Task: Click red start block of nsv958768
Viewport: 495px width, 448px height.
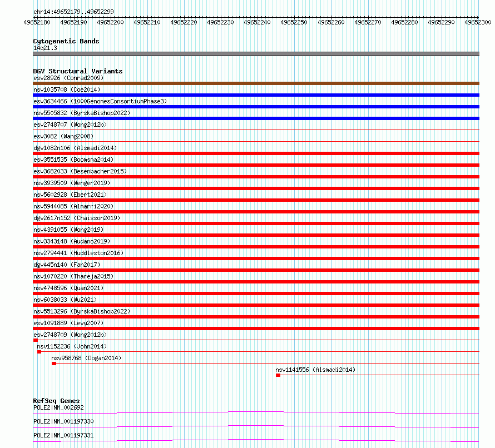Action: tap(54, 364)
